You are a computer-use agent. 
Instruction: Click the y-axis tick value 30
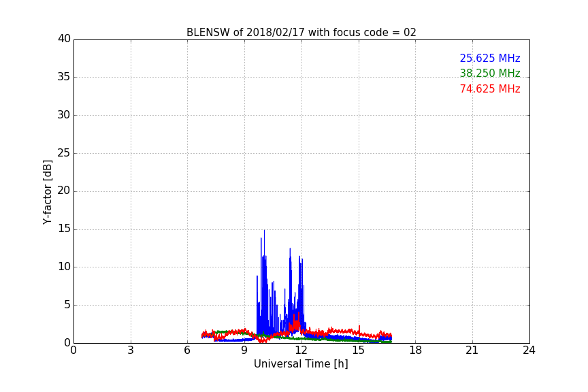pyautogui.click(x=64, y=115)
